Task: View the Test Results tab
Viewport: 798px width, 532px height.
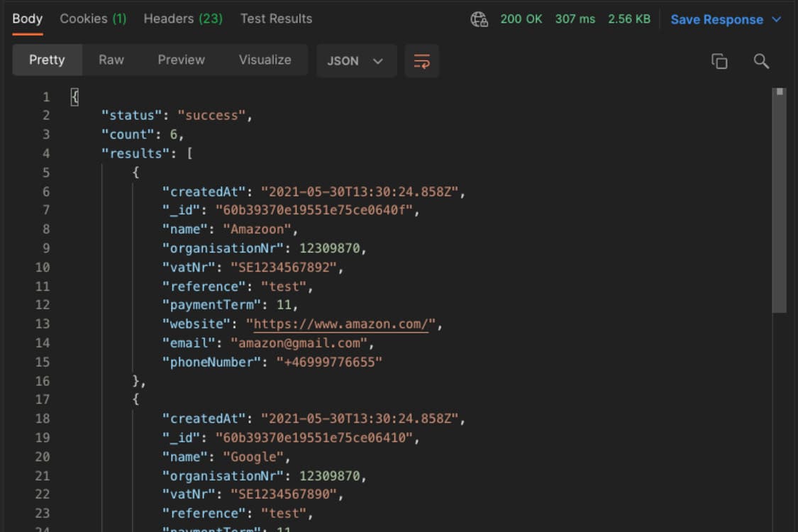Action: pyautogui.click(x=275, y=19)
